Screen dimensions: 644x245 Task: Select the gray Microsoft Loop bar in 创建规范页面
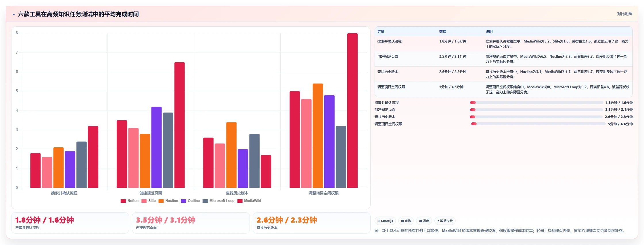(x=168, y=150)
